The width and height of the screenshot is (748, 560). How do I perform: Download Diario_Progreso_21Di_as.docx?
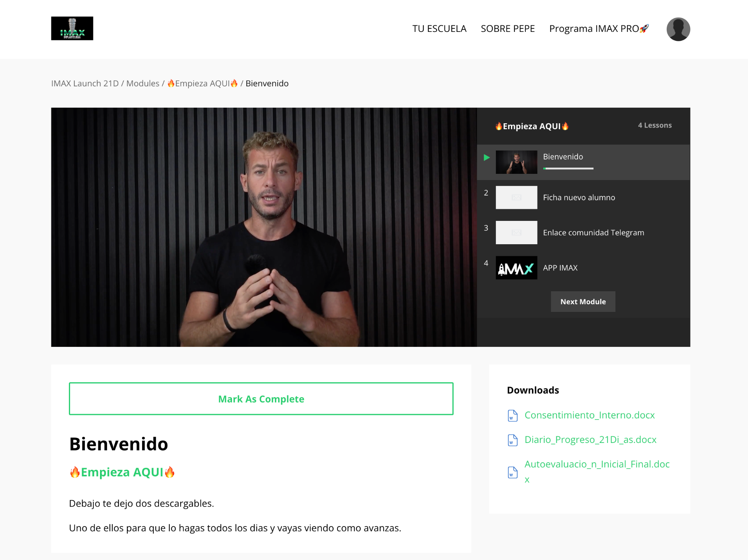coord(590,439)
